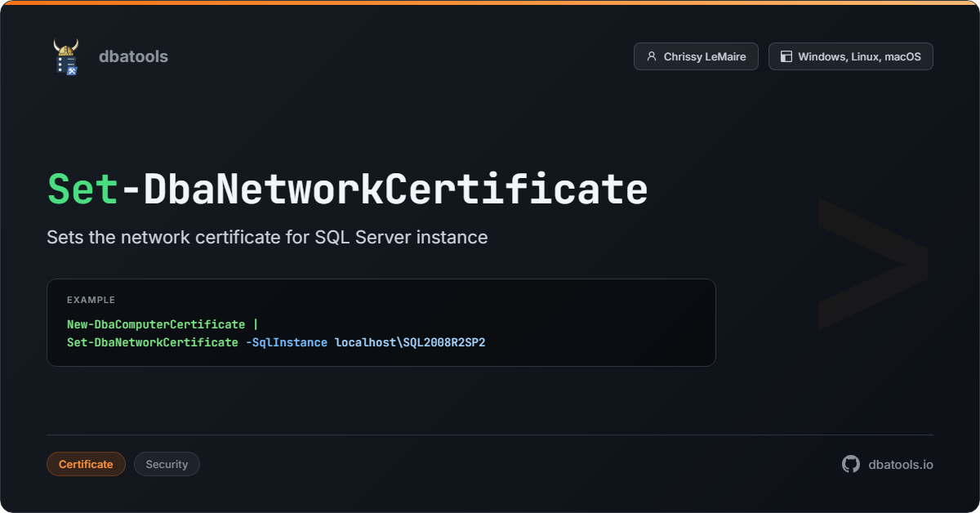Select the Set-DbaNetworkCertificate command in the example
The height and width of the screenshot is (513, 980).
tap(150, 342)
